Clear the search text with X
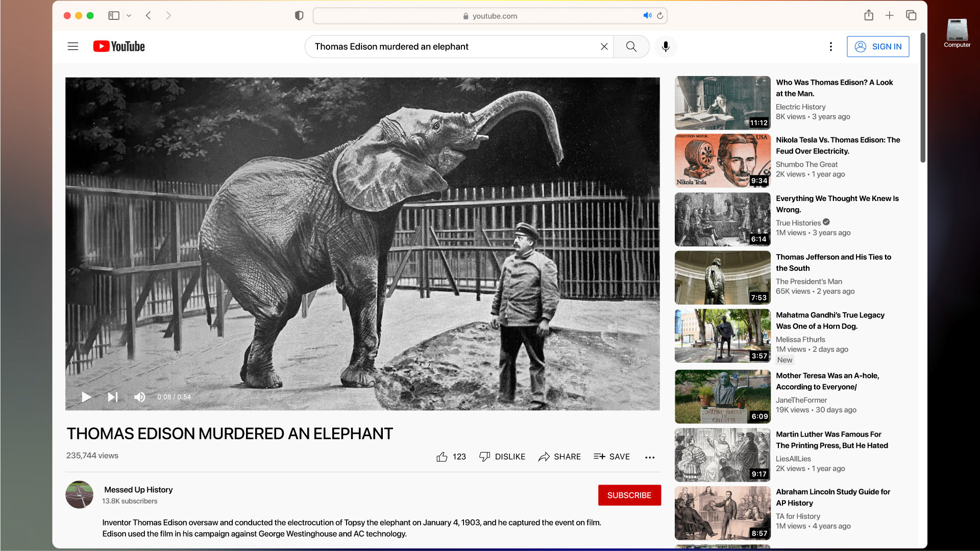The image size is (980, 551). coord(604,46)
